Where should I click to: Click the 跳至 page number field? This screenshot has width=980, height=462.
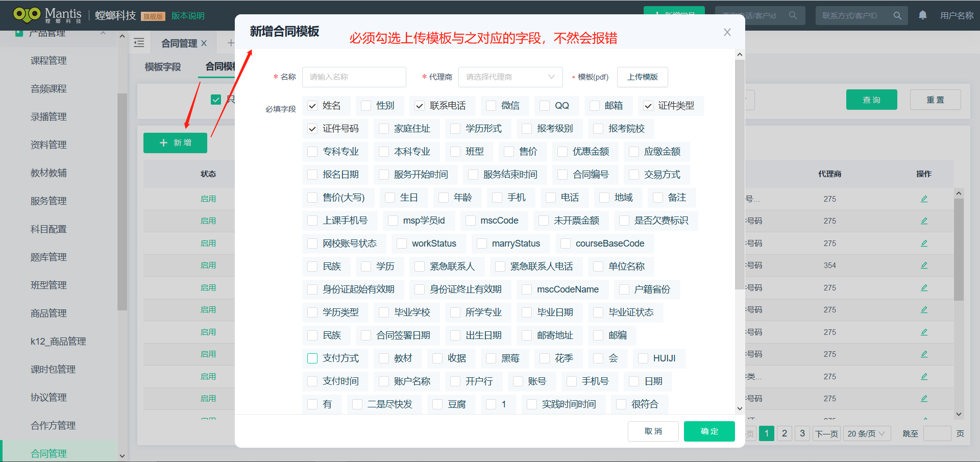click(937, 433)
